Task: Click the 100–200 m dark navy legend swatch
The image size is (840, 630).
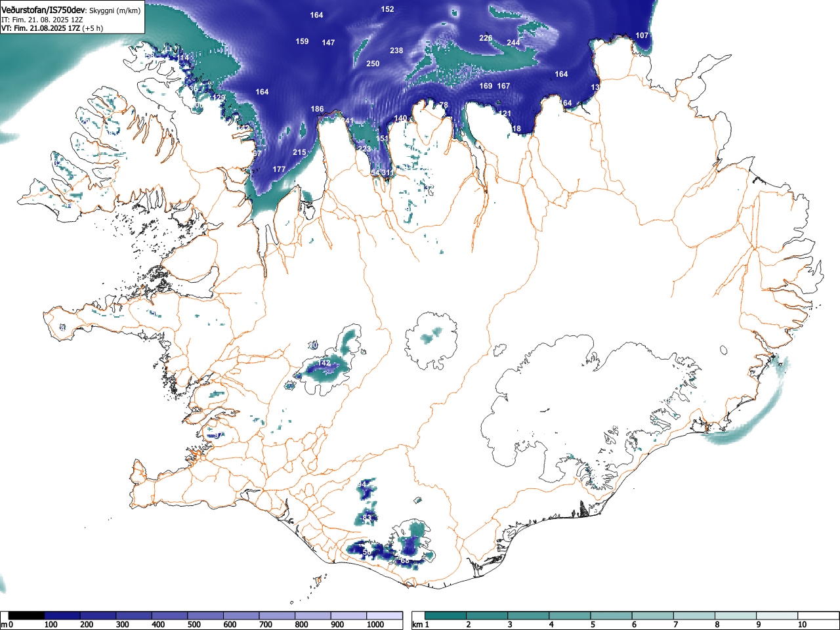Action: tap(62, 616)
